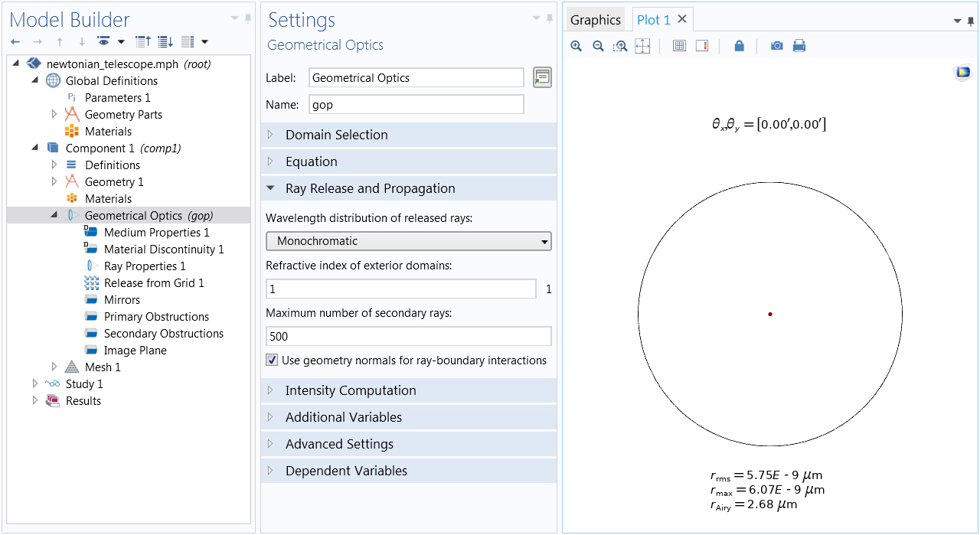Image resolution: width=980 pixels, height=535 pixels.
Task: Select the Plot 1 tab
Action: 653,20
